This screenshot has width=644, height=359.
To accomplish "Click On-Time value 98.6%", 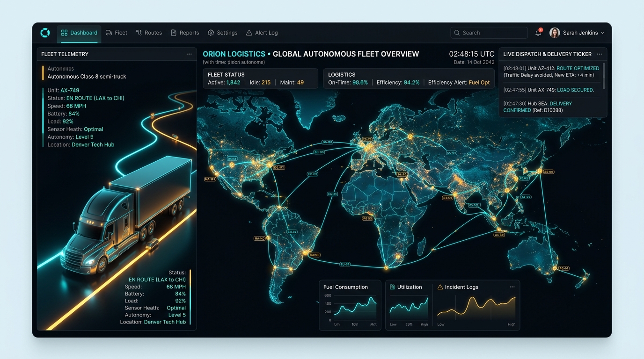I will 360,82.
